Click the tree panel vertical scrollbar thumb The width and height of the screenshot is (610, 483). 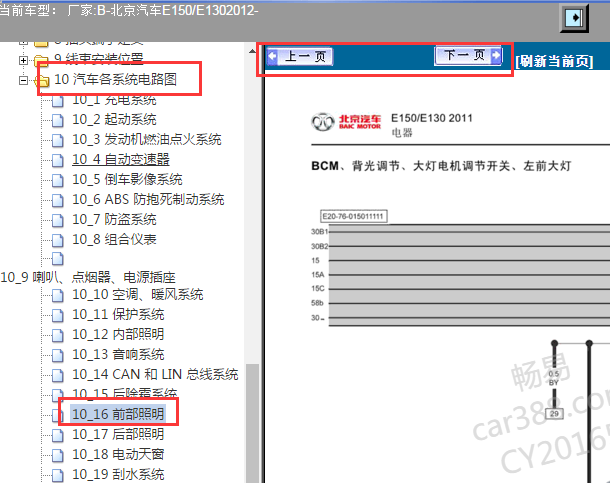252,423
